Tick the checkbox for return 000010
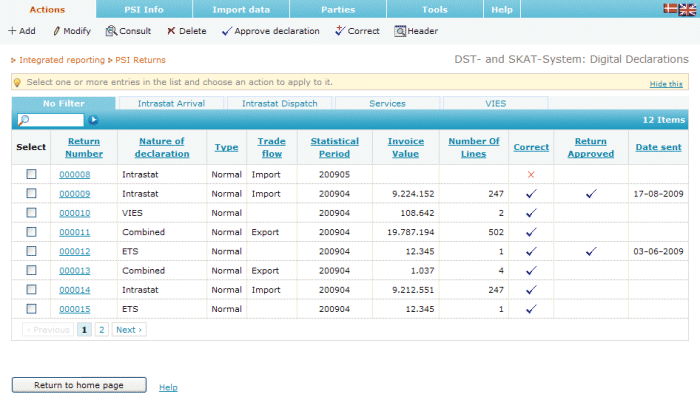Viewport: 700px width, 397px height. point(31,213)
